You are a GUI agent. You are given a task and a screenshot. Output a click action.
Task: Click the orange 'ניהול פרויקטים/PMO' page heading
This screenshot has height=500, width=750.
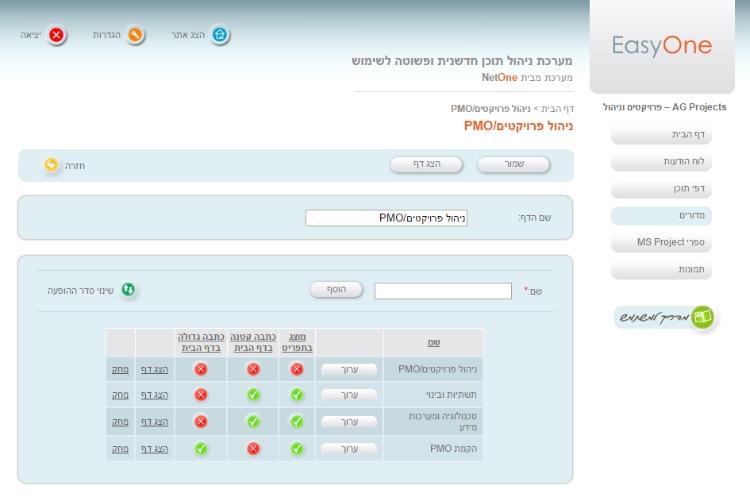click(x=518, y=126)
